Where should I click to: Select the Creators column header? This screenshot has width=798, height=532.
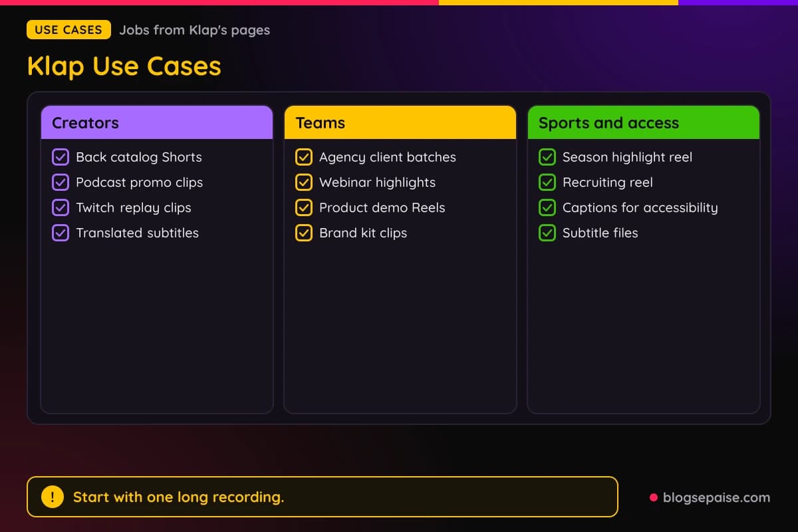tap(157, 122)
